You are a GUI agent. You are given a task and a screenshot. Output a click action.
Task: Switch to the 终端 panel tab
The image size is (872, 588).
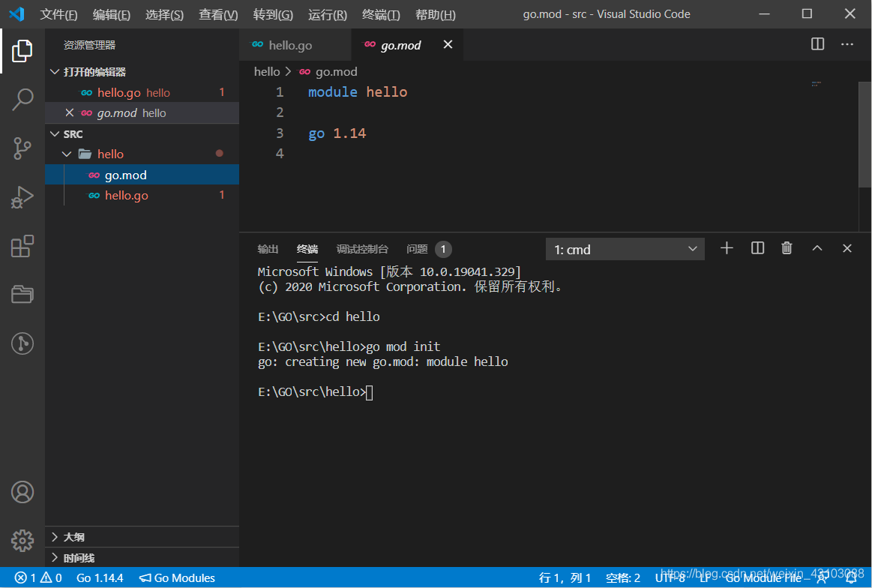click(x=307, y=249)
